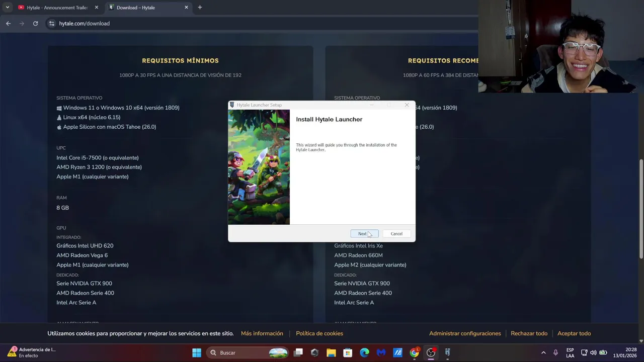Image resolution: width=644 pixels, height=362 pixels.
Task: Open OBS Studio from the taskbar
Action: click(x=431, y=352)
